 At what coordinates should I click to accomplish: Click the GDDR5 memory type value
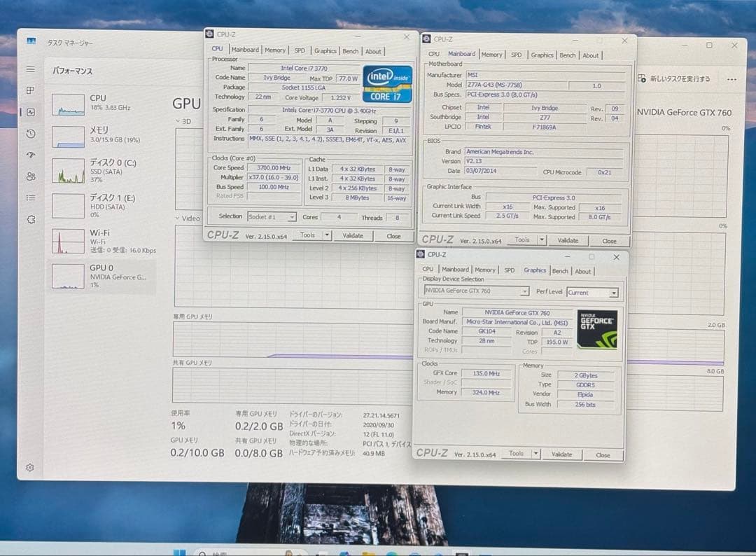click(x=585, y=385)
